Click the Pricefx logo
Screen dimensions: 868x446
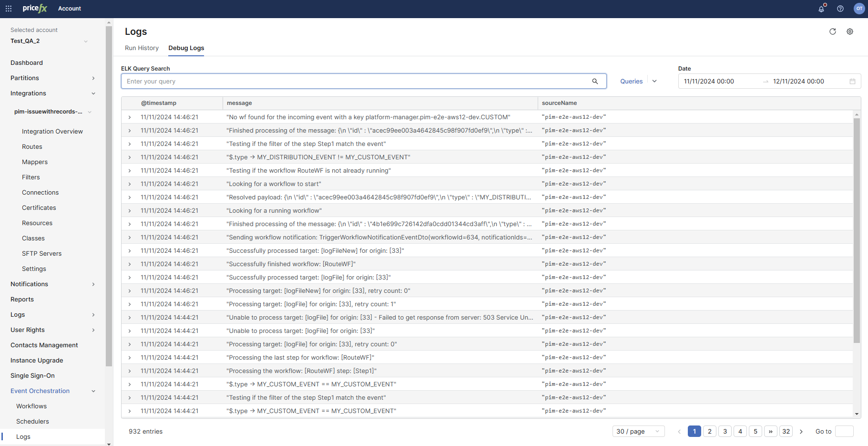point(35,9)
